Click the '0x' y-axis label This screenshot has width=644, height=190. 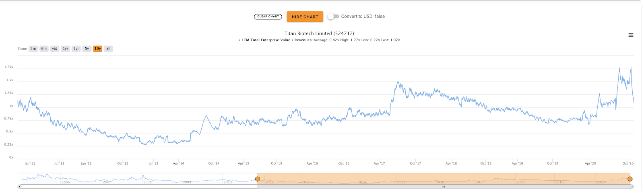pos(11,157)
